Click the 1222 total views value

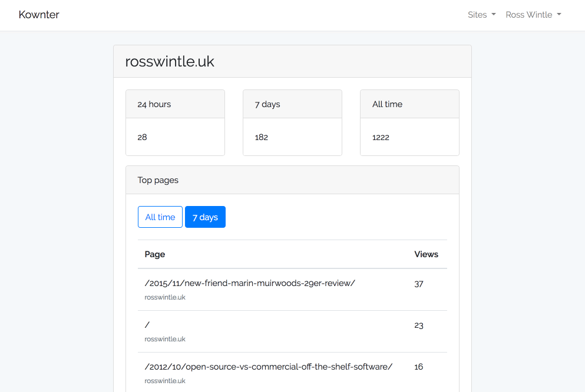(x=381, y=137)
